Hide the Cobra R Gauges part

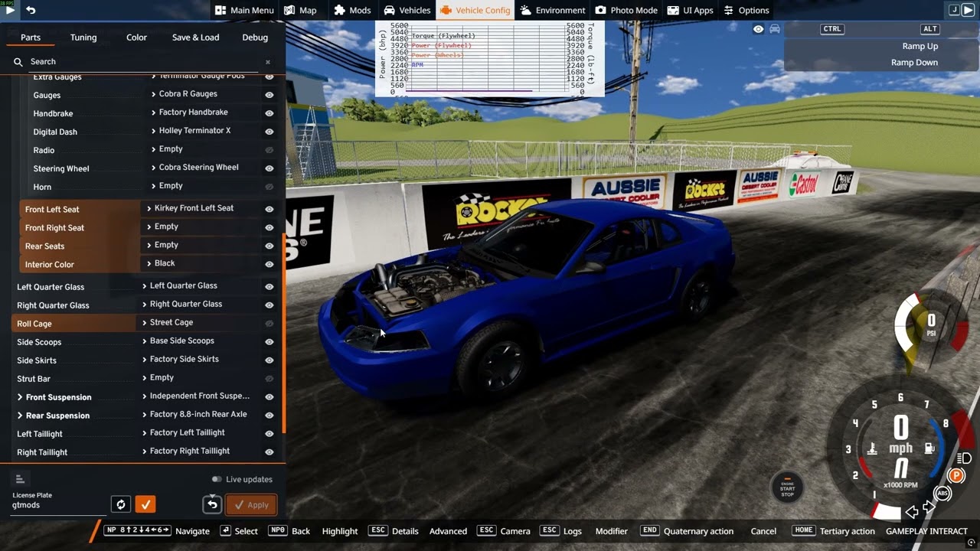(x=269, y=94)
